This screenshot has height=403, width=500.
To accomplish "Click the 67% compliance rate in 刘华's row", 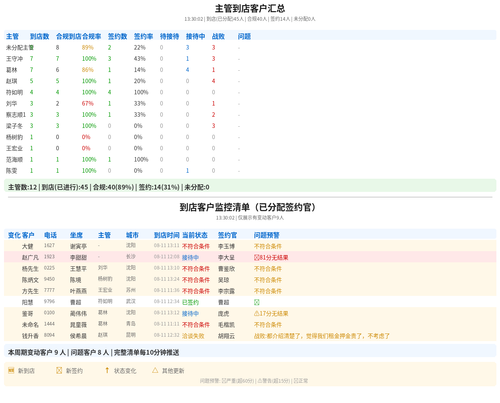I will [88, 104].
